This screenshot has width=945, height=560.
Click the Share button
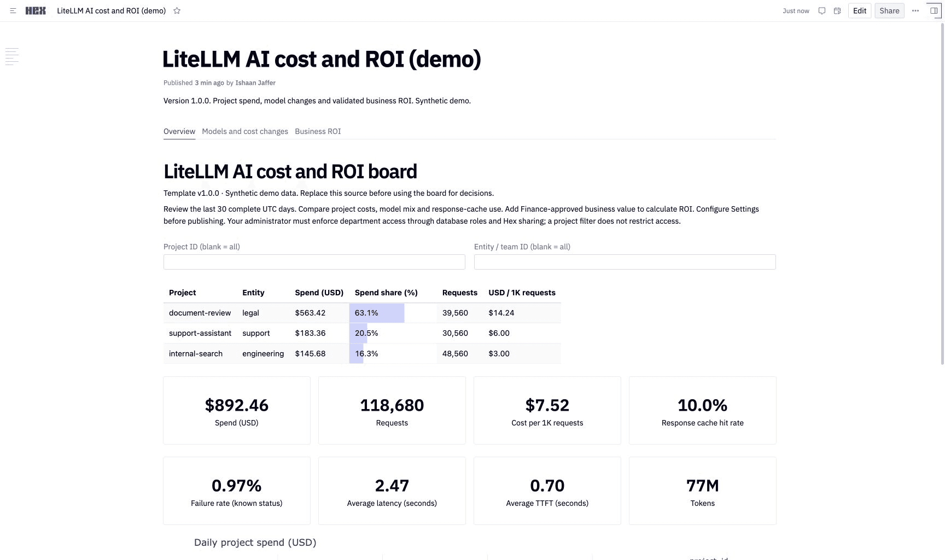pos(889,11)
